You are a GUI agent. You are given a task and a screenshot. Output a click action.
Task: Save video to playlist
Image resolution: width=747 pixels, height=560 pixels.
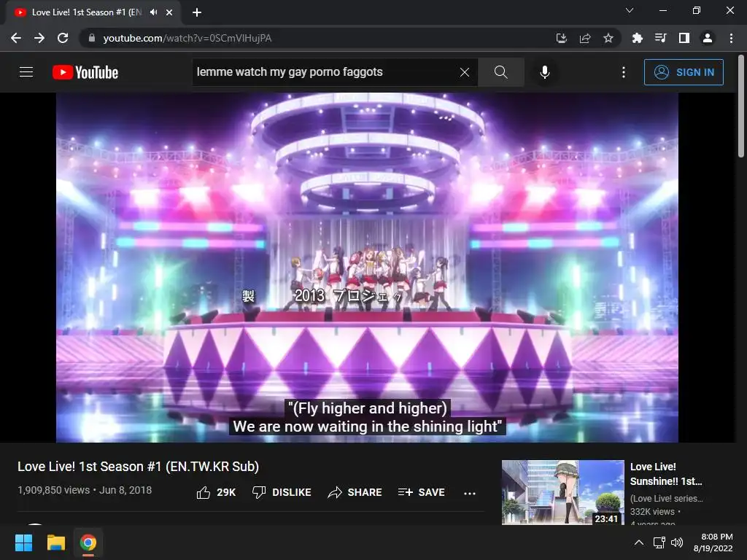point(421,492)
